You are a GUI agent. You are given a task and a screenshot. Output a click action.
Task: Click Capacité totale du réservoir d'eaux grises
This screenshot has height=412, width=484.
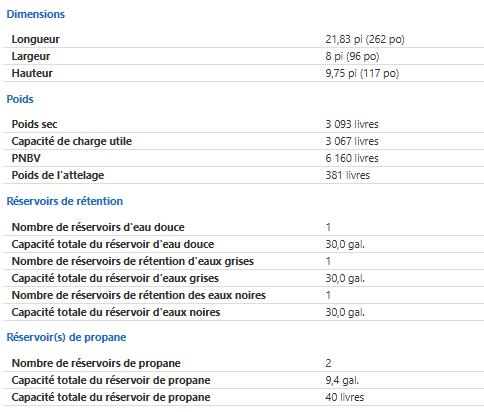point(115,278)
